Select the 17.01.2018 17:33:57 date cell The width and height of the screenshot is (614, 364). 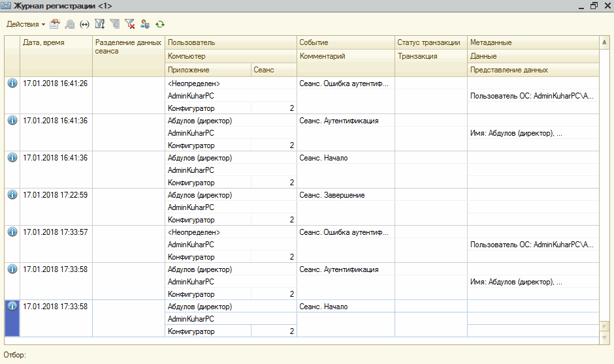pos(56,232)
